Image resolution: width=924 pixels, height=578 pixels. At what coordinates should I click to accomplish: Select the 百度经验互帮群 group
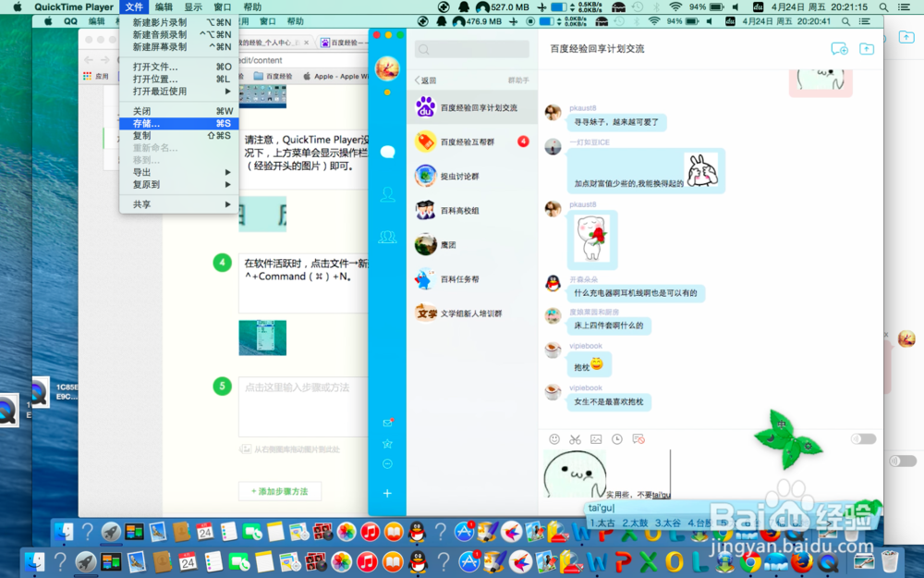[472, 142]
